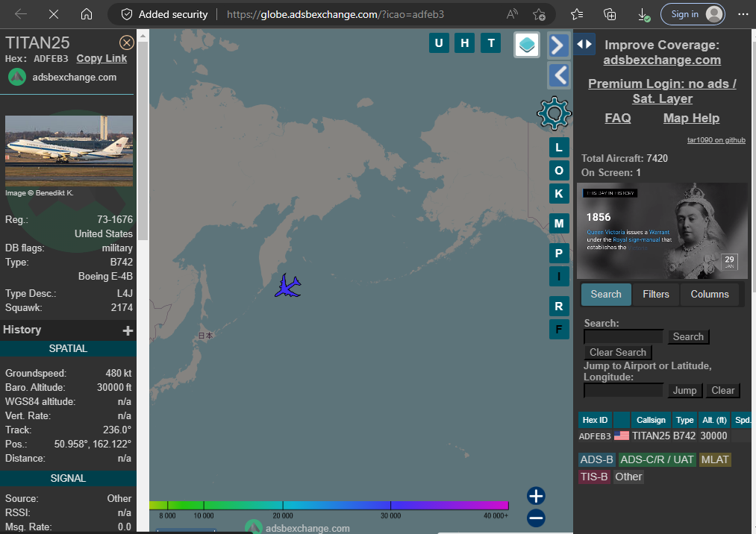The width and height of the screenshot is (756, 534).
Task: Click the R map button
Action: [559, 307]
